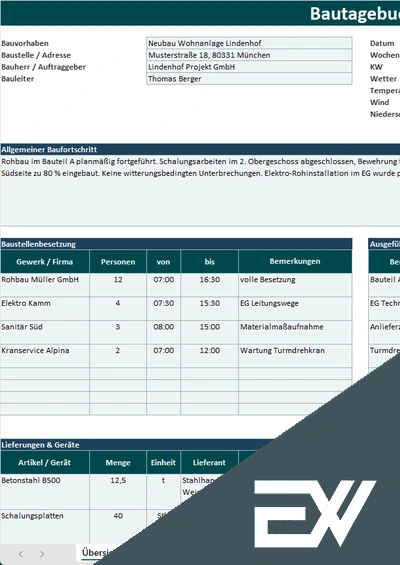Screen dimensions: 400x565
Task: Select the 15:00 end time cell
Action: pyautogui.click(x=210, y=332)
